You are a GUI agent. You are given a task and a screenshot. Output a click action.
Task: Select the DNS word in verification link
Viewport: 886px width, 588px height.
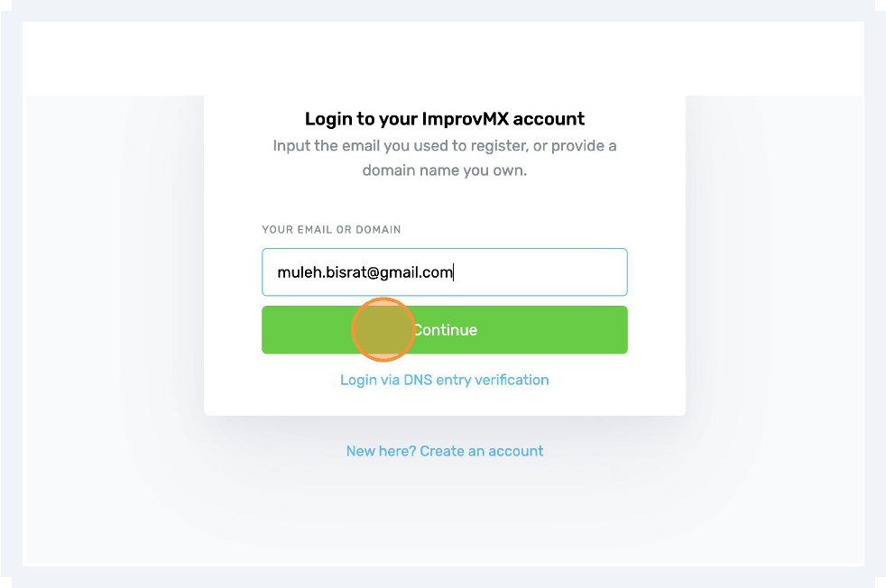[x=418, y=380]
